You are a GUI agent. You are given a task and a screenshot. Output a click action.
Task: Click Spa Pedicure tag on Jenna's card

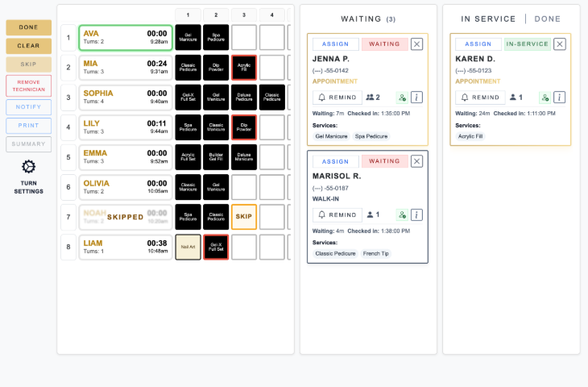[371, 136]
